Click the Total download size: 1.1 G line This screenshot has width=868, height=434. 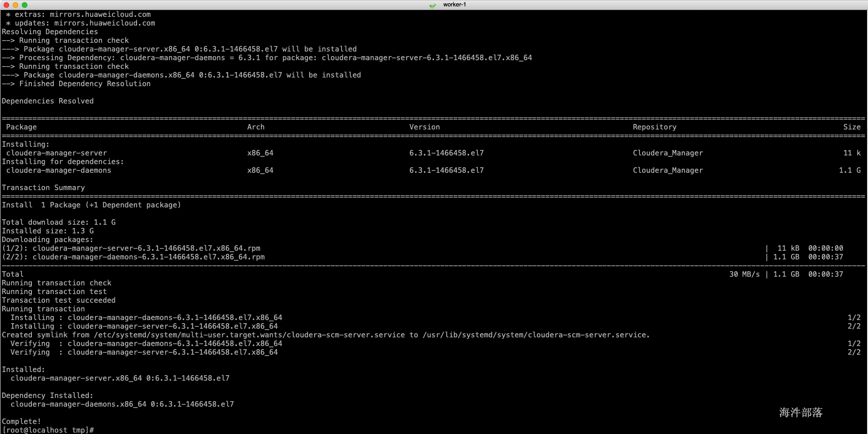(x=59, y=222)
